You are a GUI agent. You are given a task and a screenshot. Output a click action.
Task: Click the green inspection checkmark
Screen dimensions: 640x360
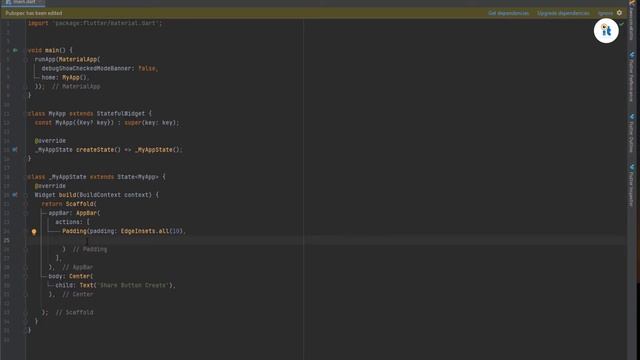[x=621, y=24]
